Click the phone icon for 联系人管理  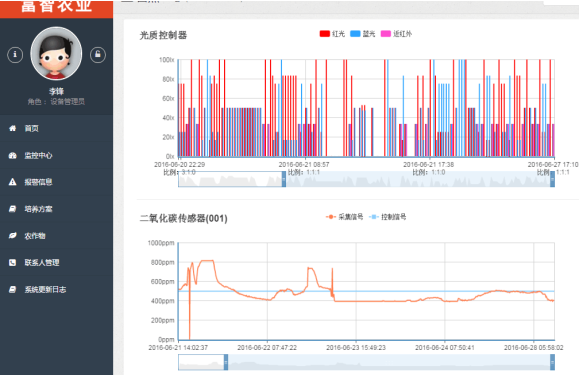(x=13, y=263)
